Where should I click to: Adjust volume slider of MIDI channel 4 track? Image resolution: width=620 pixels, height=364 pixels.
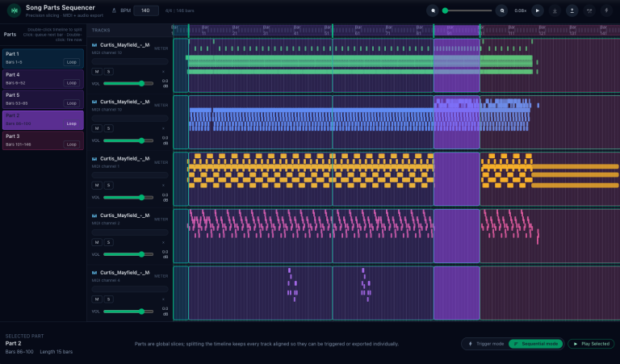pos(128,311)
